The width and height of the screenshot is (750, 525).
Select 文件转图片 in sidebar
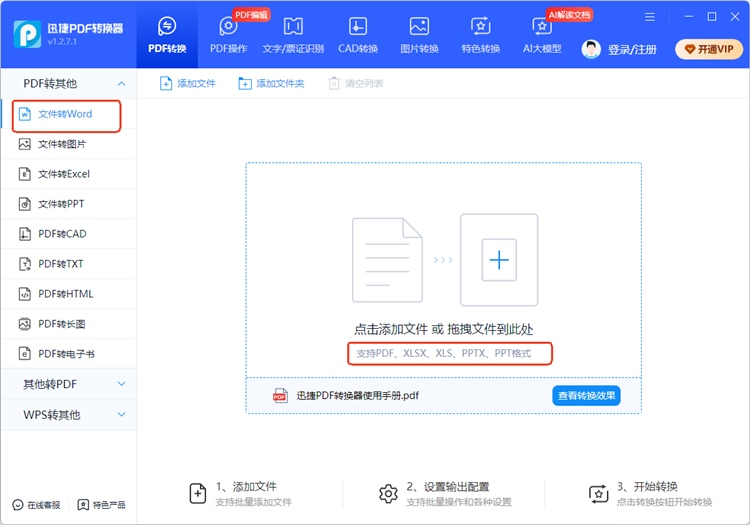[69, 144]
